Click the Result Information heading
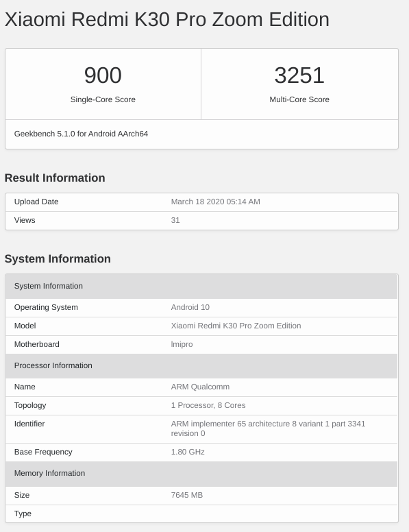Viewport: 409px width, 532px height. [55, 178]
